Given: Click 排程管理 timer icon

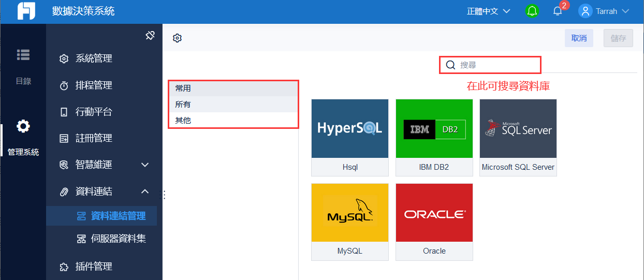Looking at the screenshot, I should 64,85.
